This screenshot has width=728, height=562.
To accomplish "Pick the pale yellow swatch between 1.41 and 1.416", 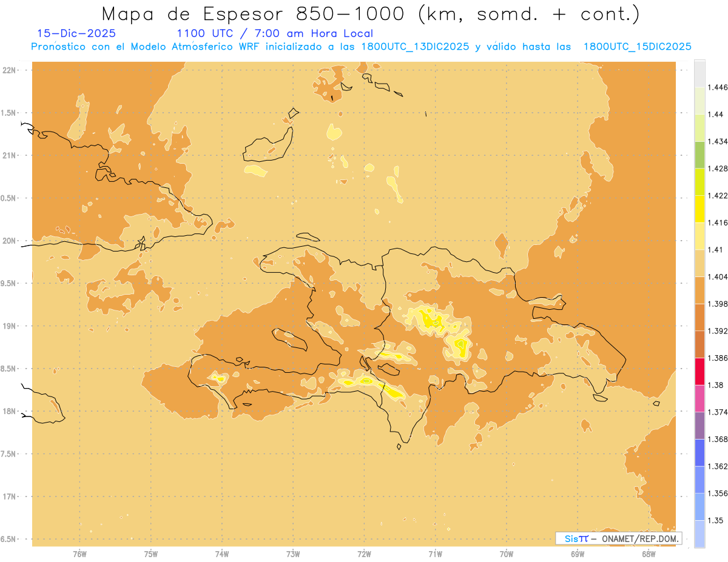I will click(x=699, y=236).
